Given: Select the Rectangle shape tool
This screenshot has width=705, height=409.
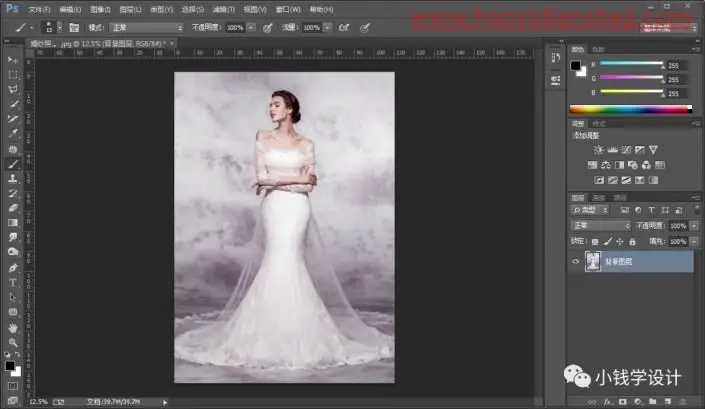Looking at the screenshot, I should click(13, 312).
